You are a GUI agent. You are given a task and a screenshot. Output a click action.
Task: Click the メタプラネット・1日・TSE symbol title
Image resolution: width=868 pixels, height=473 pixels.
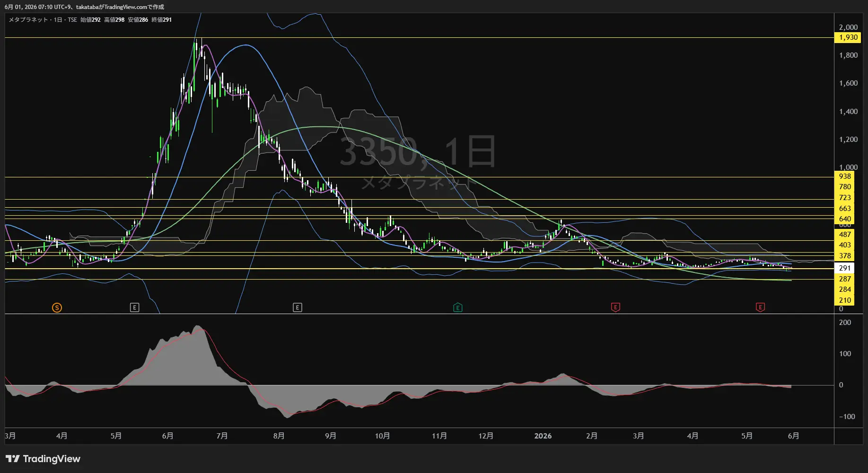43,20
